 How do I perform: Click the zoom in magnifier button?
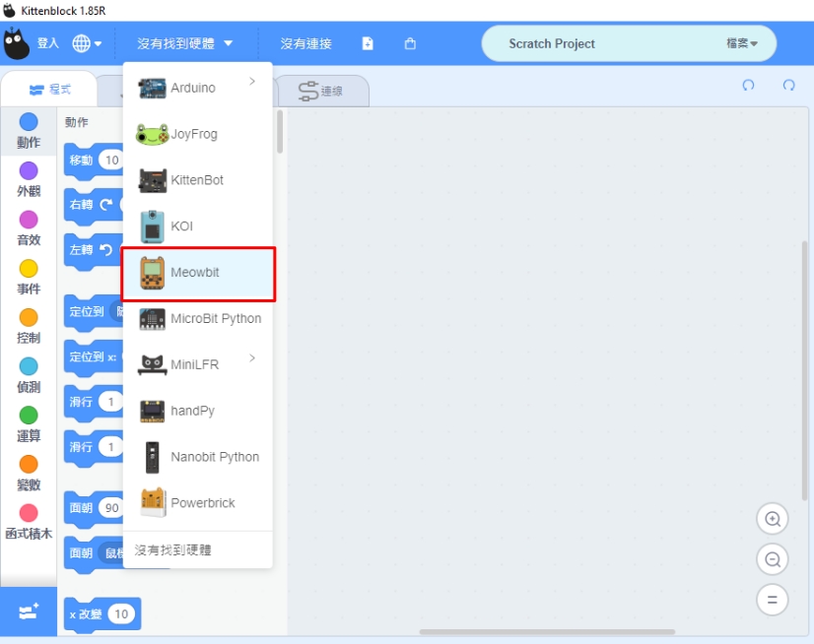tap(773, 519)
